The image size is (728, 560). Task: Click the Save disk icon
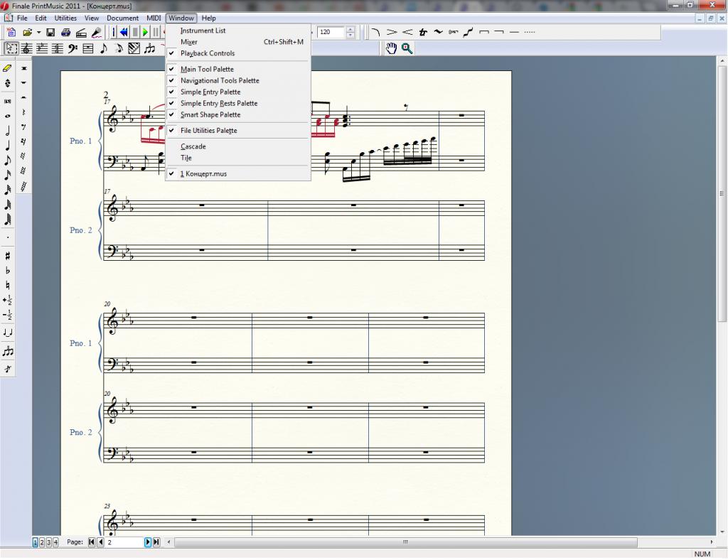50,33
